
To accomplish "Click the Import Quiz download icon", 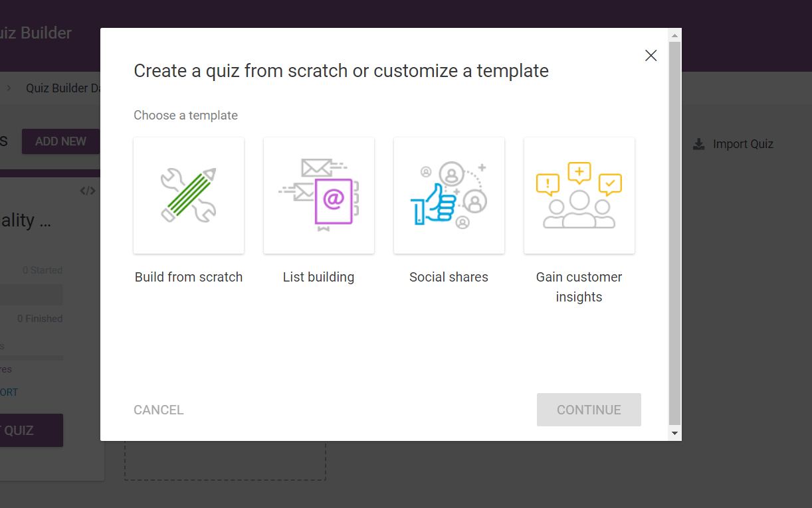I will 698,144.
